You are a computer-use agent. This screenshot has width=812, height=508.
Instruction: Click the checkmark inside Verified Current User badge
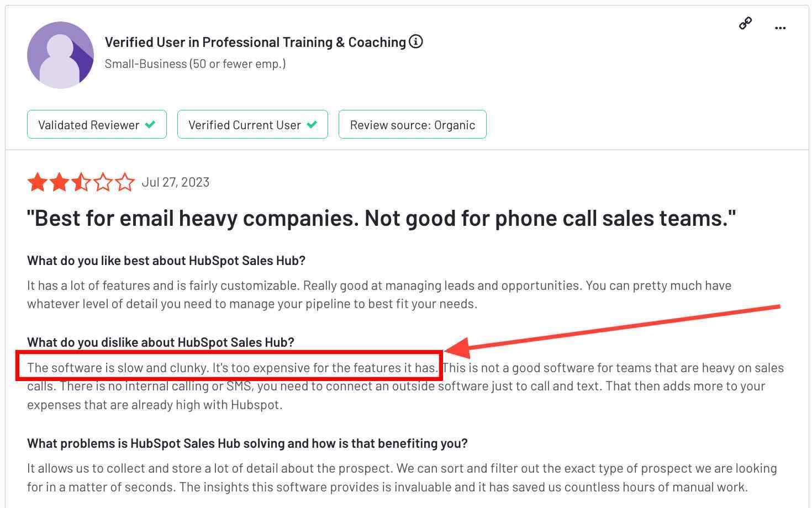[x=312, y=125]
